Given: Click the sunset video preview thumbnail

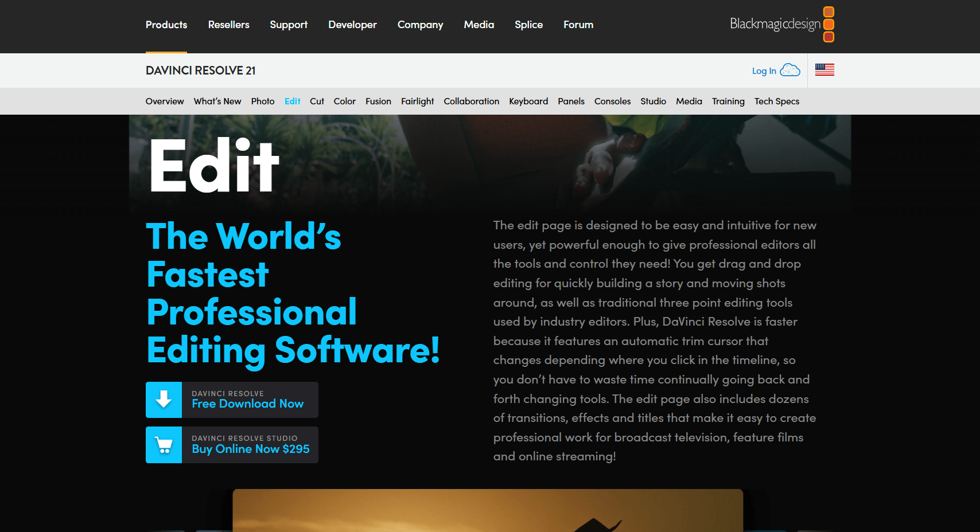Looking at the screenshot, I should [488, 510].
